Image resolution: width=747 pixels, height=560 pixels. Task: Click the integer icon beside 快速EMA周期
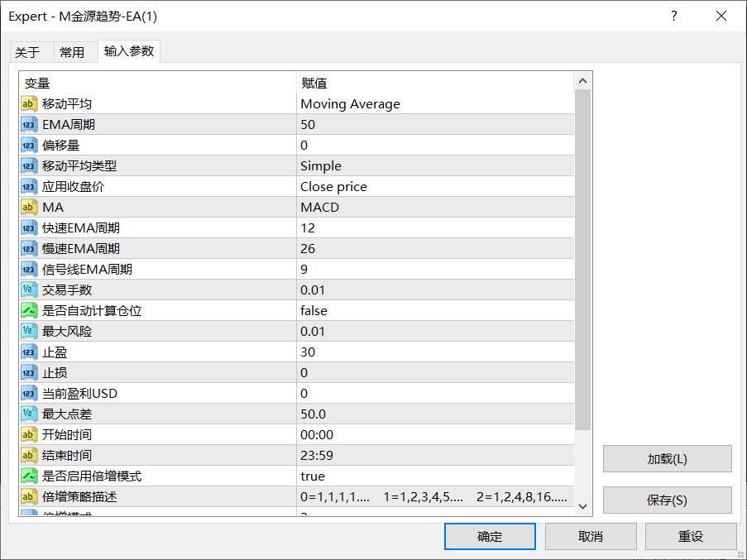pos(29,228)
